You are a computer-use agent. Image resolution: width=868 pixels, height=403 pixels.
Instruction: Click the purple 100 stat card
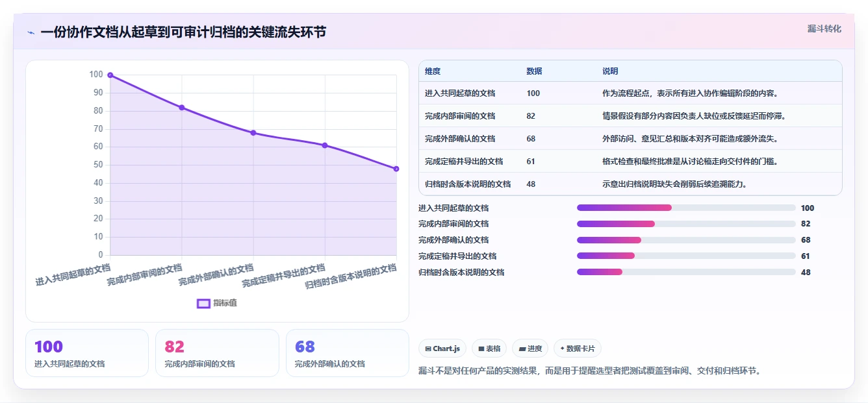click(x=87, y=353)
